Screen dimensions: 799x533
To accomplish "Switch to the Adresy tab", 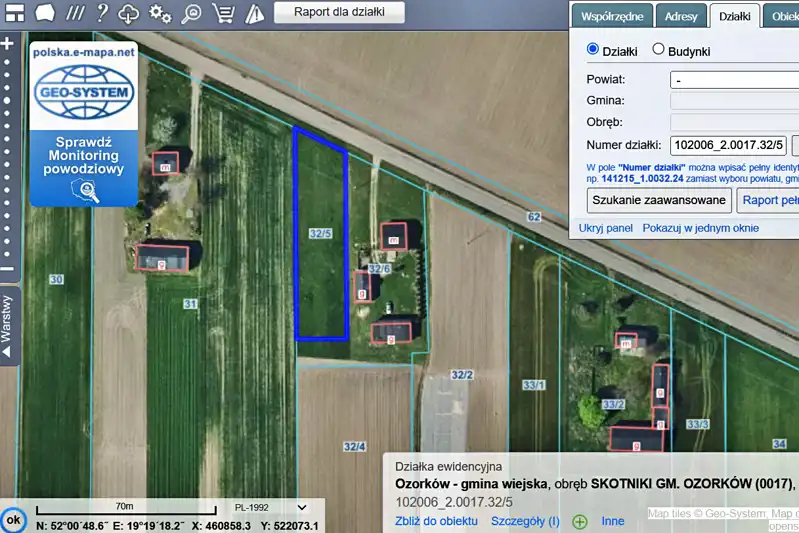I will coord(680,17).
